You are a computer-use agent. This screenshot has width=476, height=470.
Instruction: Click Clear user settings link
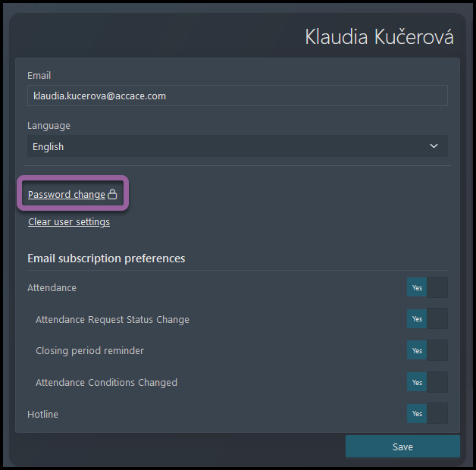tap(69, 221)
